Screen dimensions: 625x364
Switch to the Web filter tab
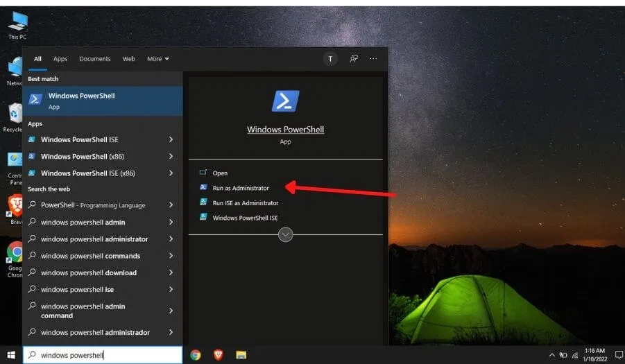pos(128,59)
